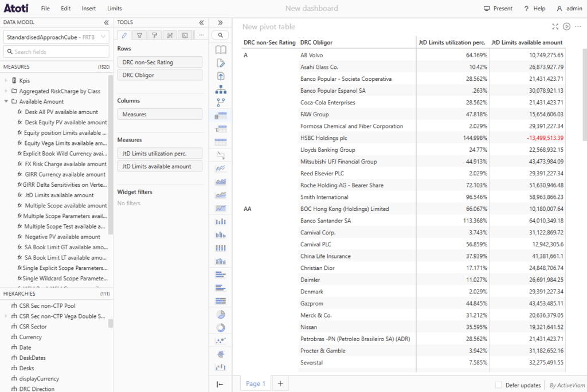Click the negative value -13,499,513.39 cell
Screen dimensions: 587x392
(545, 138)
